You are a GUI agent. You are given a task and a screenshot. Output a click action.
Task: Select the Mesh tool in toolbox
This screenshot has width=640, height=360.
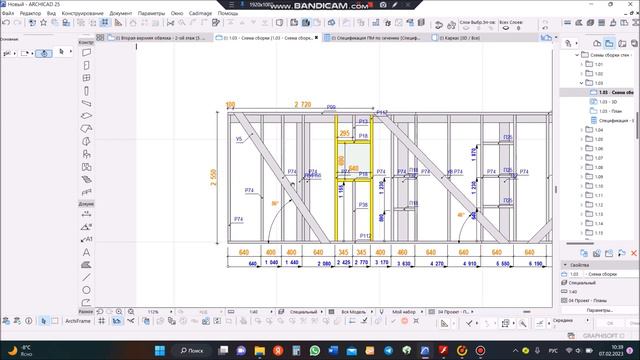(86, 179)
